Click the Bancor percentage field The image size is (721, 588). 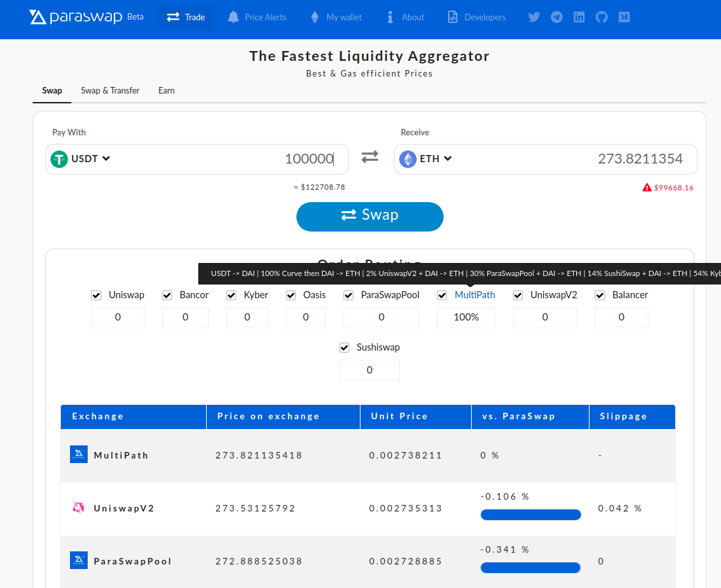pos(185,318)
